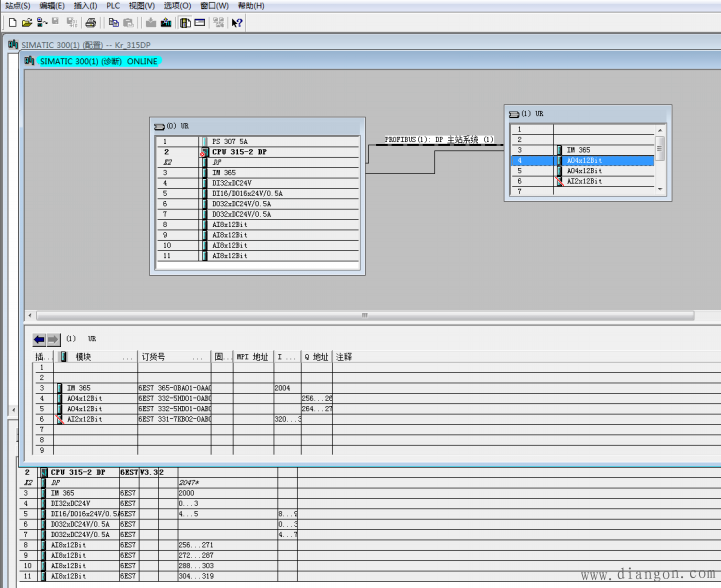This screenshot has height=588, width=721.
Task: Click the Download to module toolbar icon
Action: coord(150,22)
